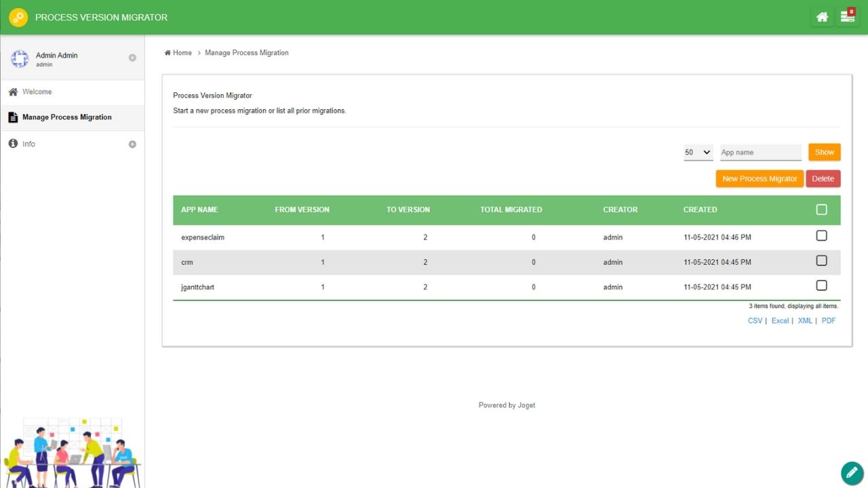Click the pencil edit icon at bottom right
The height and width of the screenshot is (488, 868).
click(851, 472)
